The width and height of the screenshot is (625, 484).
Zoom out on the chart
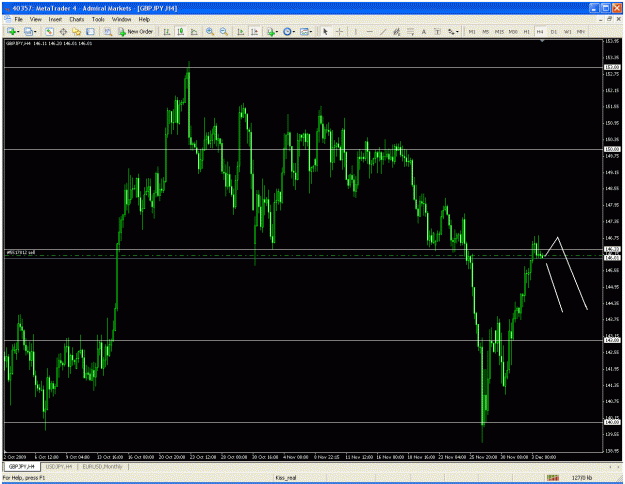click(x=224, y=31)
